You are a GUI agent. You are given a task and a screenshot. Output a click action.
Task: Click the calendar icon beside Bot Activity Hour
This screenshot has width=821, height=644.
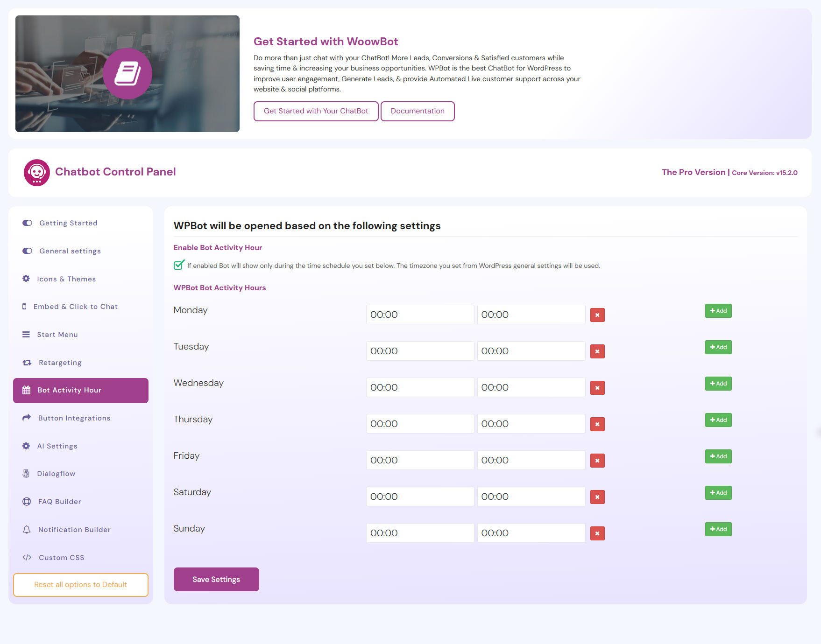pos(27,390)
